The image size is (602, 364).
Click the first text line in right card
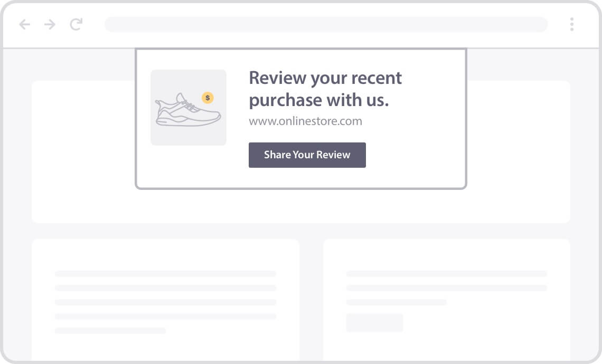click(x=447, y=273)
